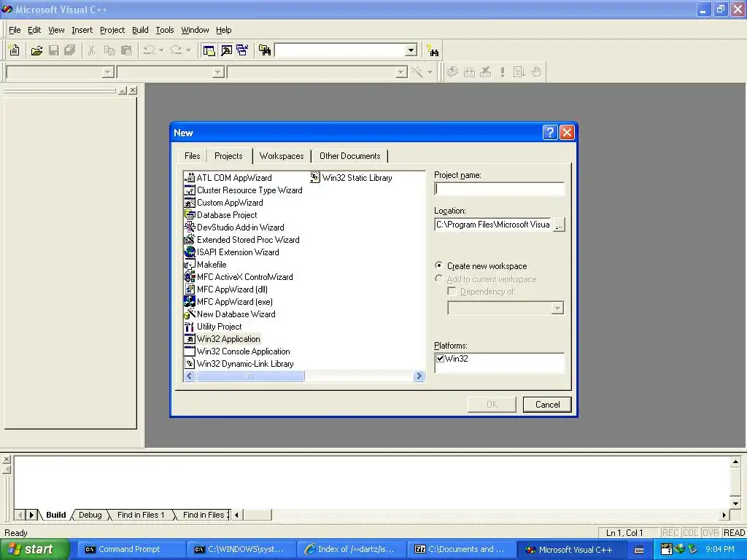Select Win32 Console Application in list
747x560 pixels.
(237, 351)
